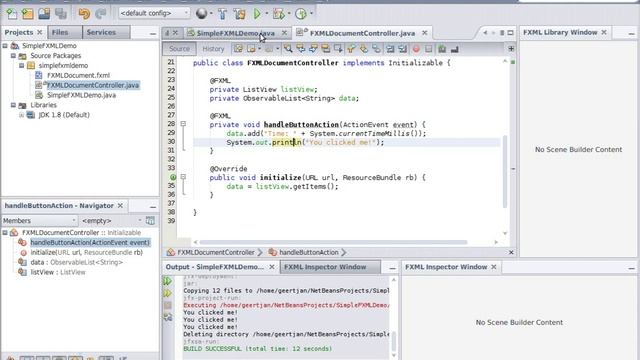
Task: Switch to History view in editor
Action: coord(213,49)
